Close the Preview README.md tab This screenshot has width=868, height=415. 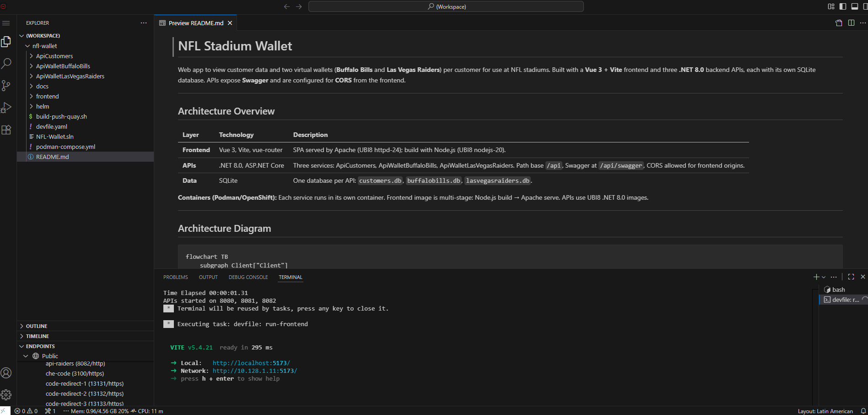pos(230,23)
